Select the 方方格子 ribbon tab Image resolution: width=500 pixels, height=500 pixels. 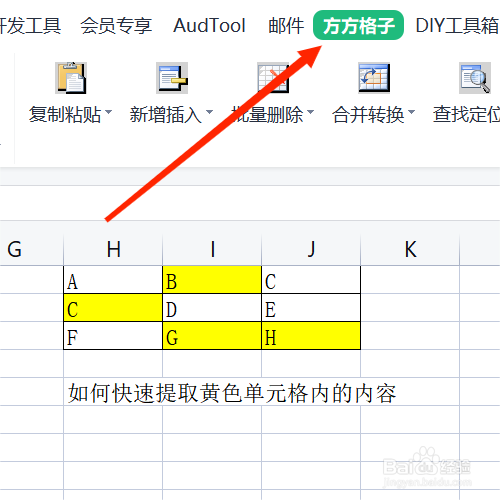tap(358, 25)
